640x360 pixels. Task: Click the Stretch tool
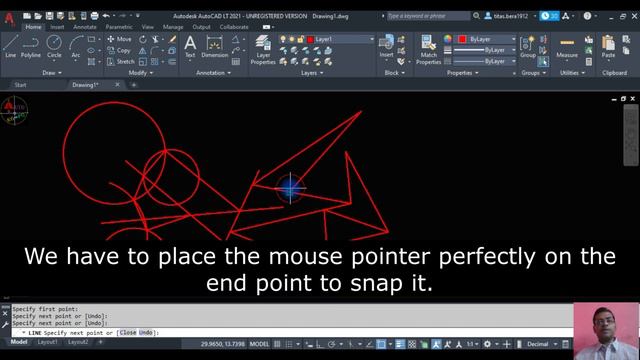coord(121,62)
